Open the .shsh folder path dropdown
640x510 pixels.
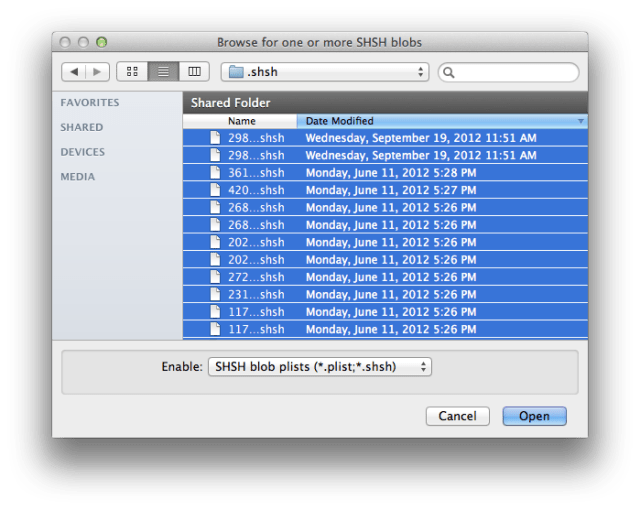point(325,72)
